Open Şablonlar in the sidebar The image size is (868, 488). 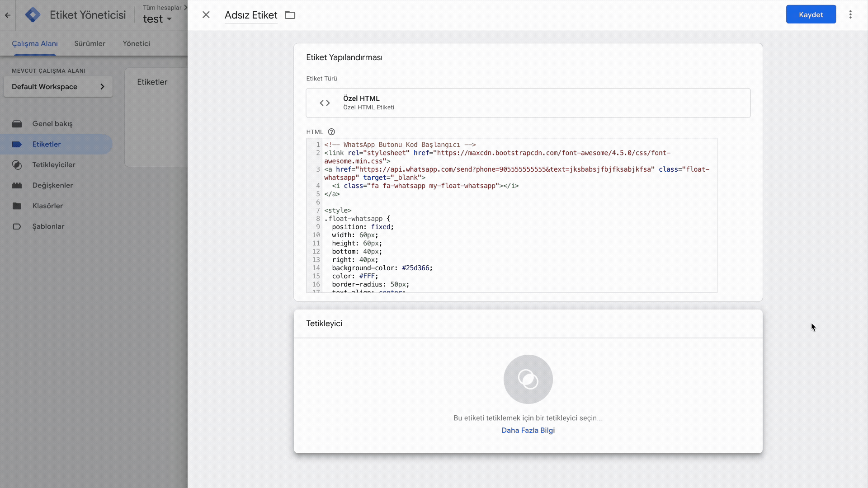(x=48, y=226)
